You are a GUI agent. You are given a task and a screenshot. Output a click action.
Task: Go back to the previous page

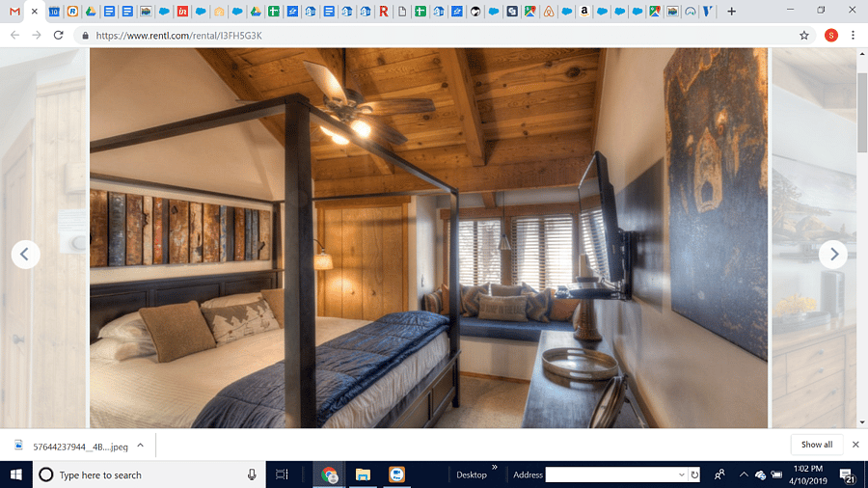[14, 36]
